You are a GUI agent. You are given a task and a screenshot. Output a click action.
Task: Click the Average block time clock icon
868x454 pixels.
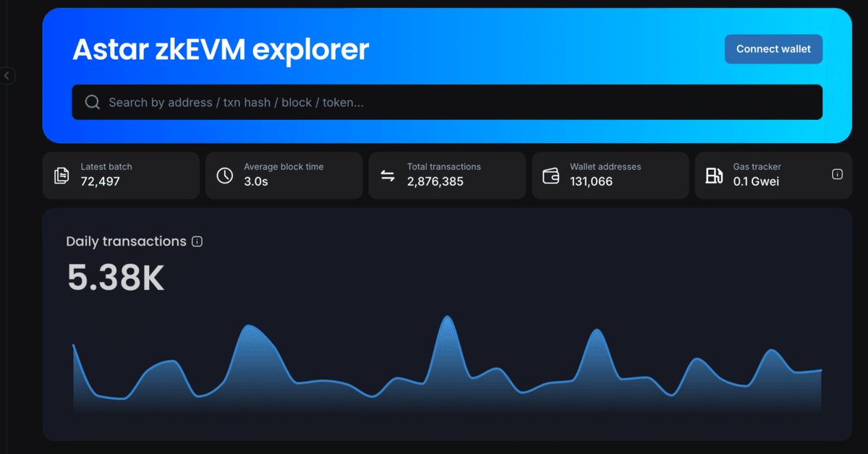pos(225,175)
